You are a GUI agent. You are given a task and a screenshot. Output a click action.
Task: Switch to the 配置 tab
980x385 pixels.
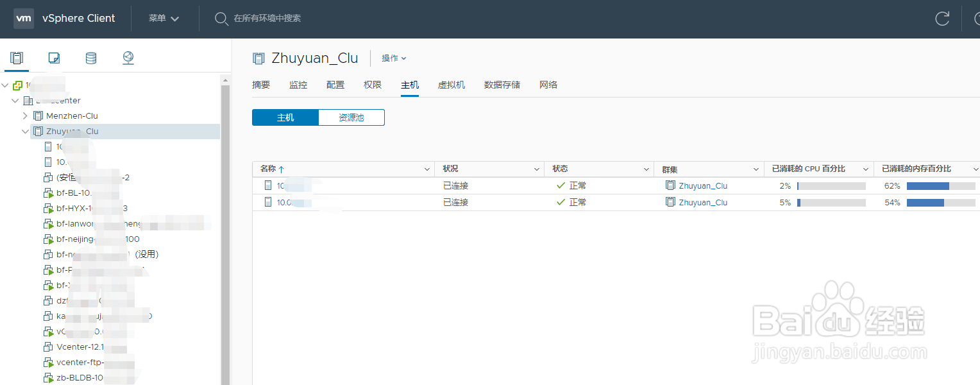click(335, 85)
